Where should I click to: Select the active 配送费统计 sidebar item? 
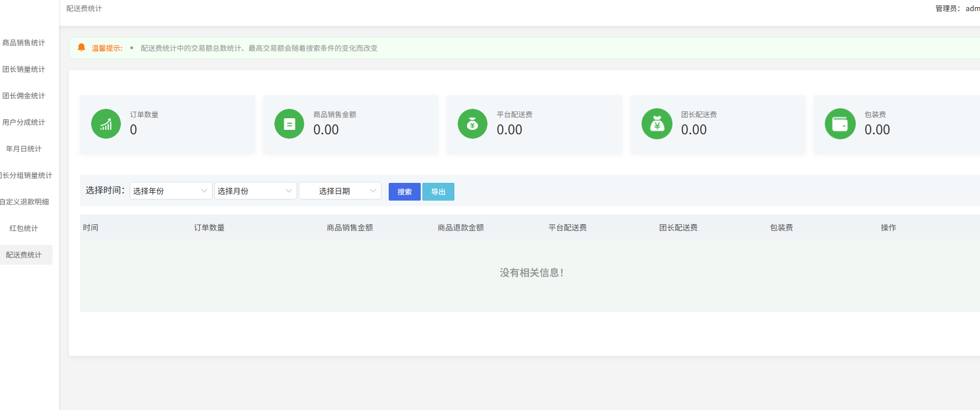click(x=24, y=255)
